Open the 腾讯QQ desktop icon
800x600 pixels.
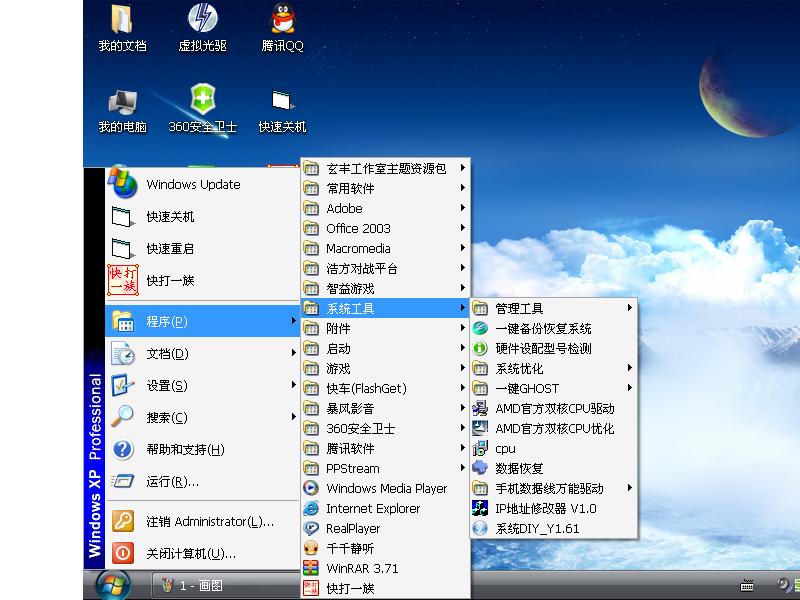click(x=282, y=20)
